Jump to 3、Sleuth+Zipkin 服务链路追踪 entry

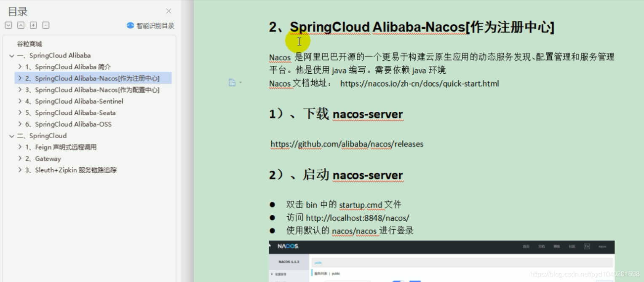[71, 170]
